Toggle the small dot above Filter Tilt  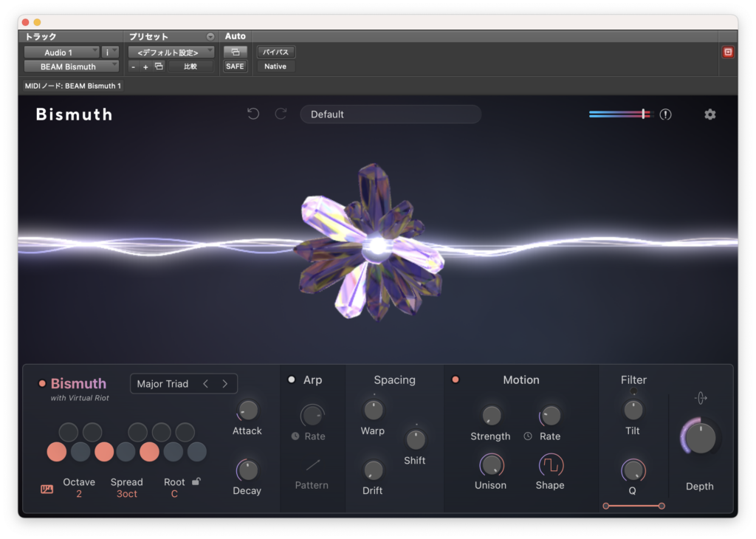click(x=633, y=391)
